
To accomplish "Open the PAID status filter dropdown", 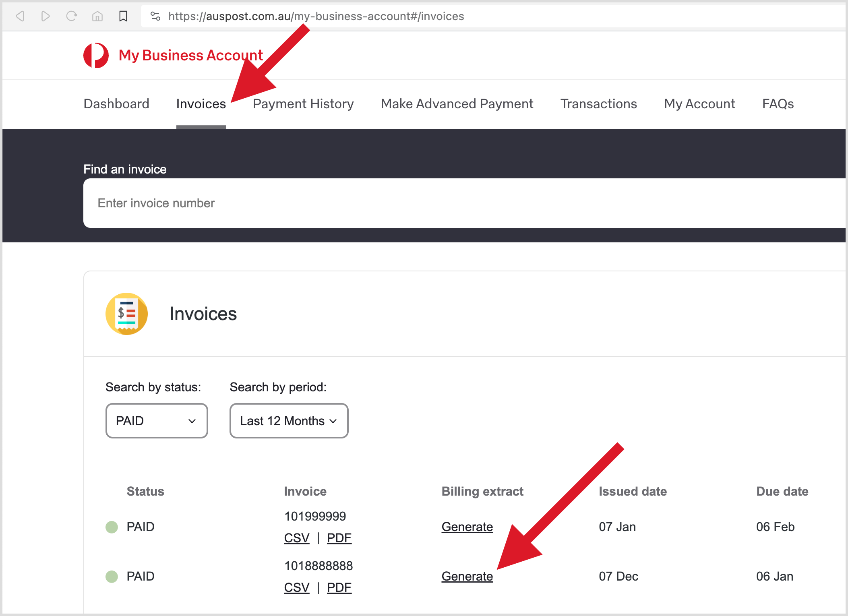I will pyautogui.click(x=157, y=421).
